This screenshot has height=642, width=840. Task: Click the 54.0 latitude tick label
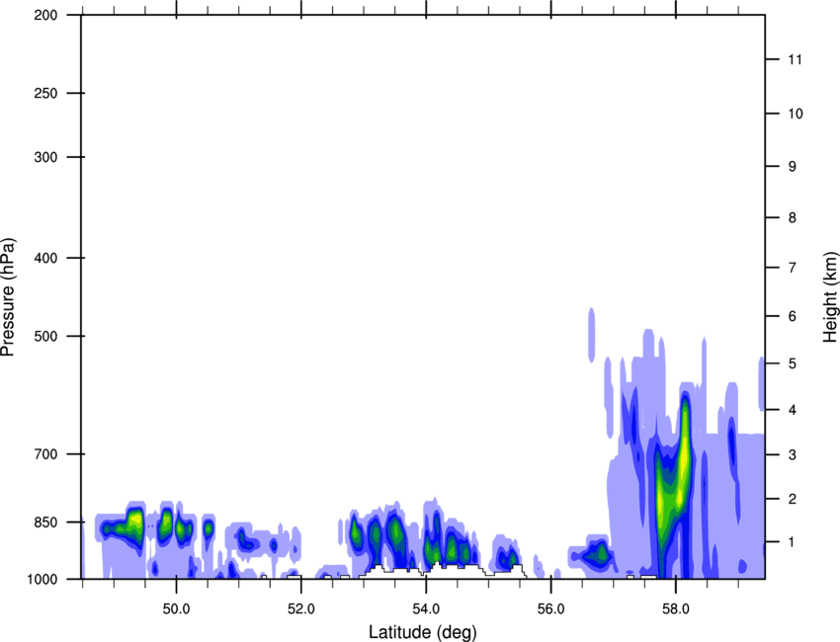pyautogui.click(x=427, y=609)
